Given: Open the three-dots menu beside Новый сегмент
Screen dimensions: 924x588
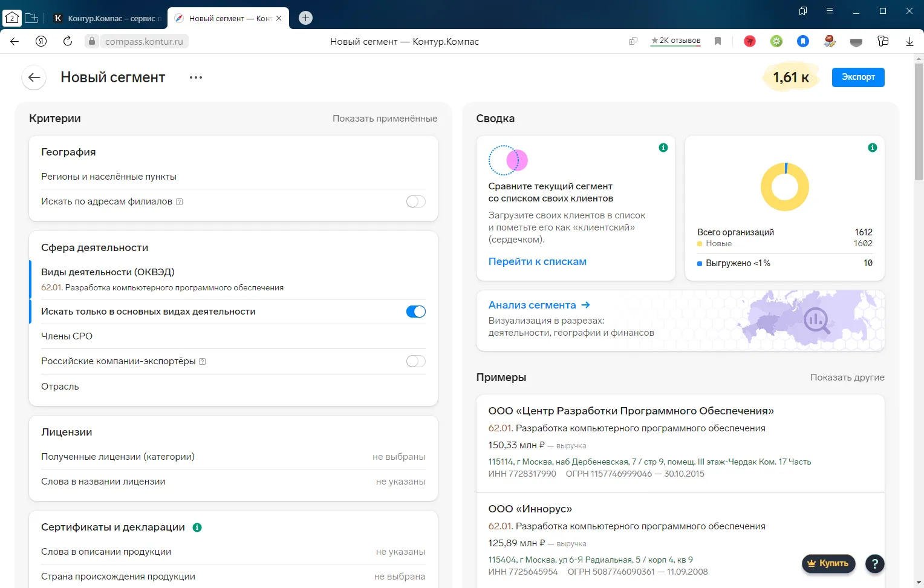Looking at the screenshot, I should [x=195, y=77].
